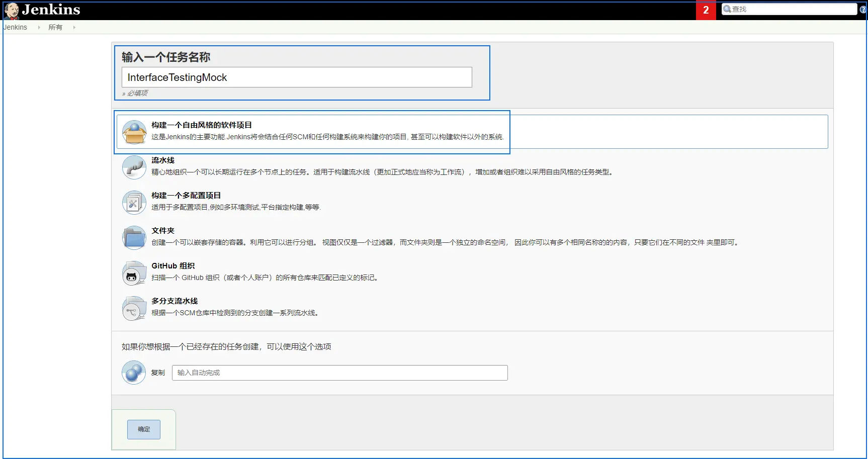Click the 确定 button
This screenshot has height=459, width=868.
[x=143, y=429]
